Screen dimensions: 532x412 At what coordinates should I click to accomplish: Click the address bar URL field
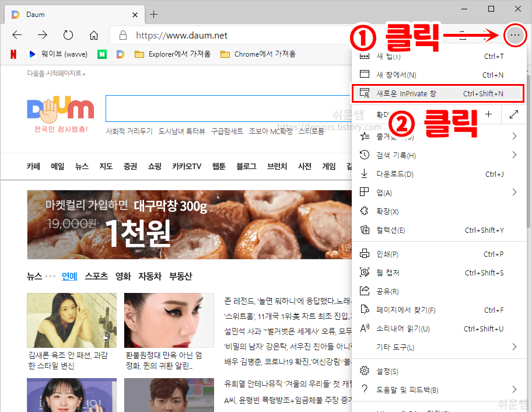[x=231, y=35]
